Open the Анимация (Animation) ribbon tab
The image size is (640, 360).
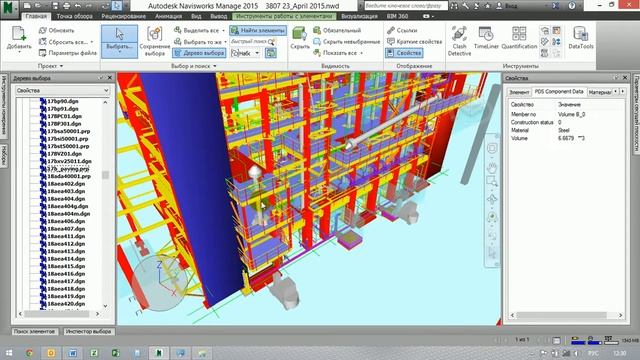[x=169, y=16]
